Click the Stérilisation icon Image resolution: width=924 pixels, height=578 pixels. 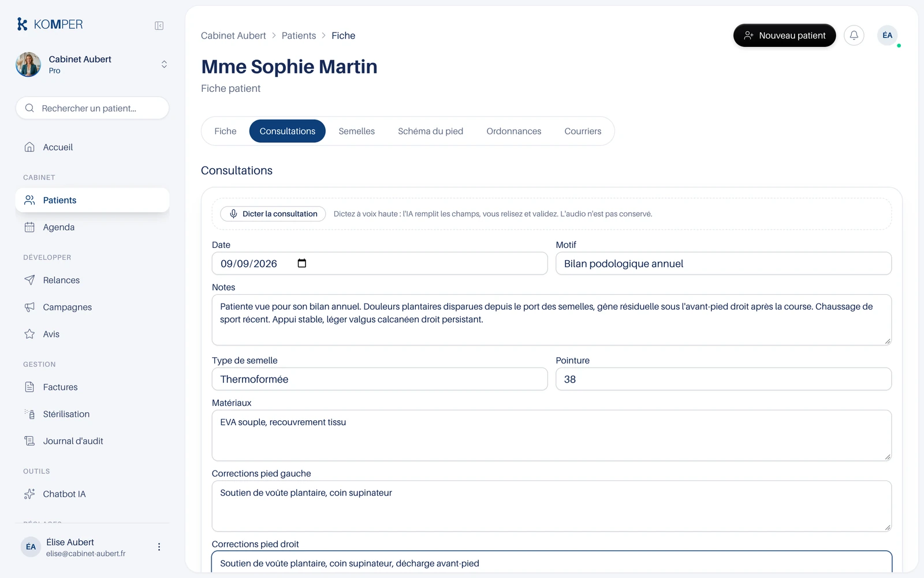[29, 414]
